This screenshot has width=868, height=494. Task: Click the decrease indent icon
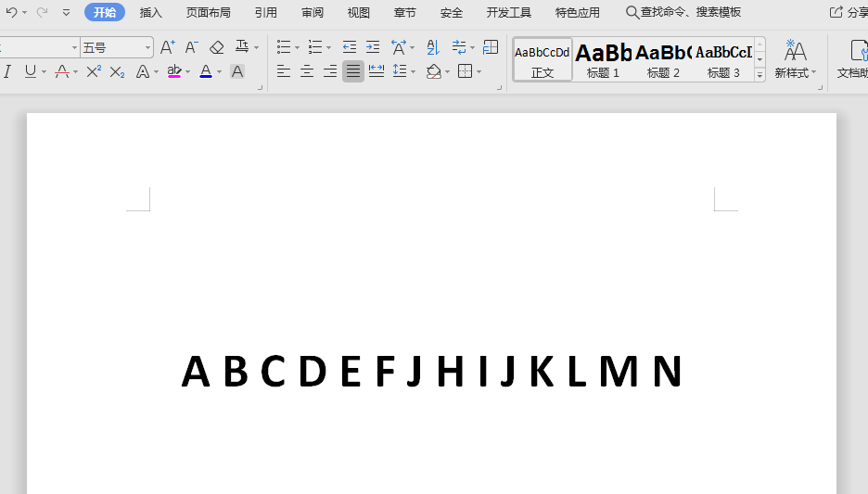coord(350,47)
